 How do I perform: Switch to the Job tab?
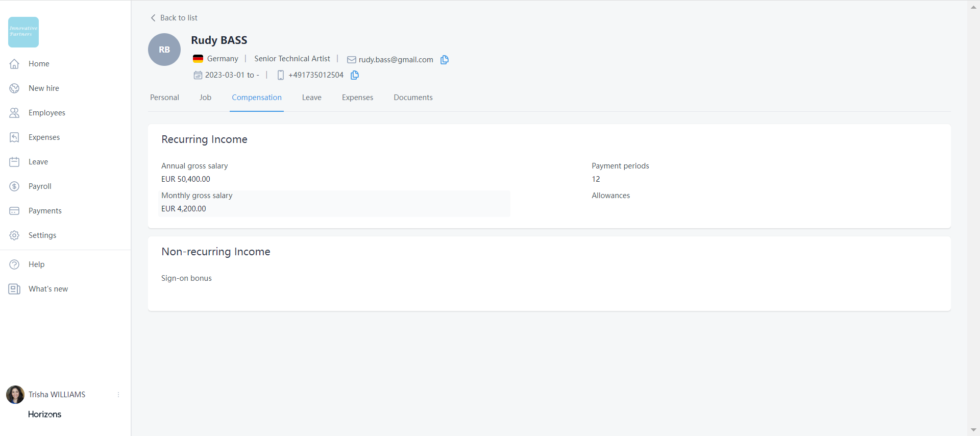point(205,98)
